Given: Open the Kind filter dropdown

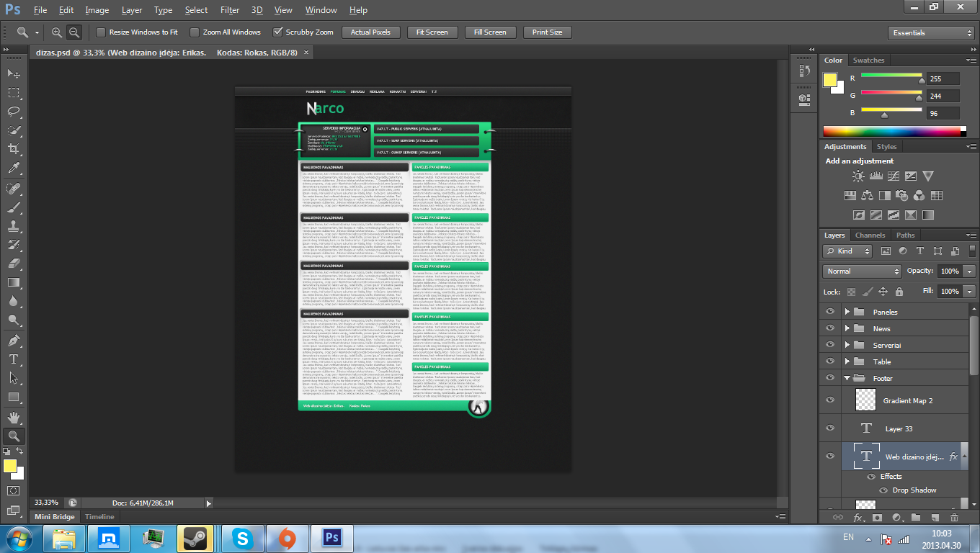Looking at the screenshot, I should pos(847,251).
